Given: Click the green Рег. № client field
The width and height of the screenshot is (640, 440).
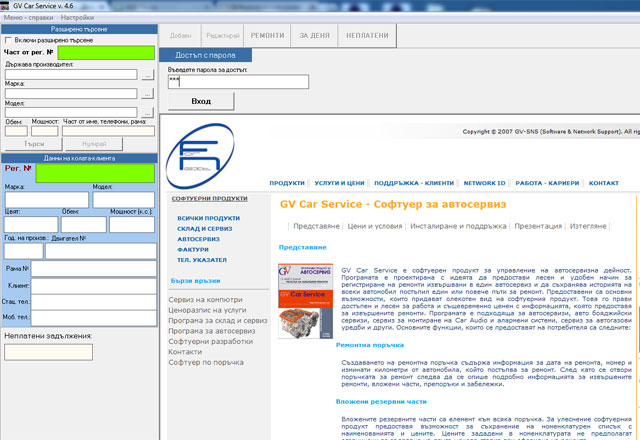Looking at the screenshot, I should point(95,173).
